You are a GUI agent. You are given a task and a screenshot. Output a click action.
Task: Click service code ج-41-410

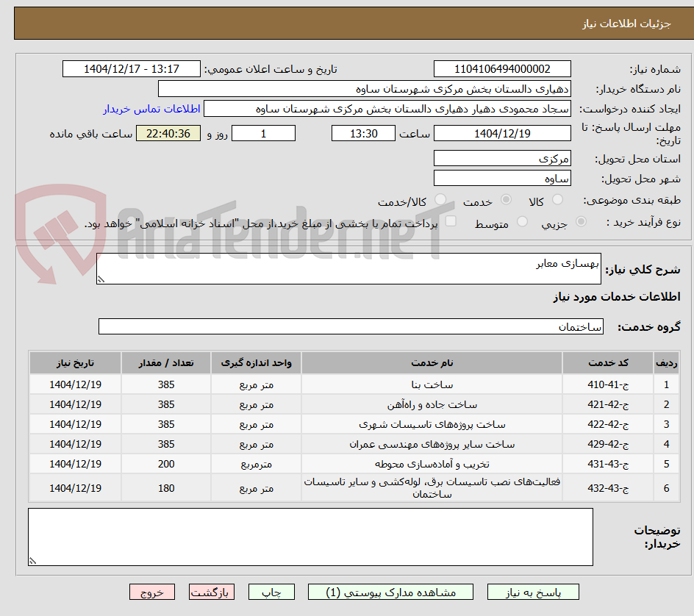coord(608,384)
